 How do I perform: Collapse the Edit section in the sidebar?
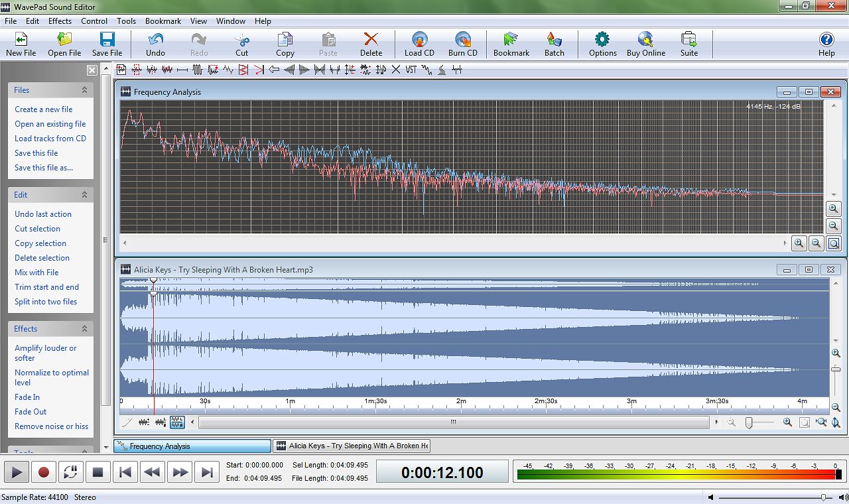pyautogui.click(x=85, y=194)
